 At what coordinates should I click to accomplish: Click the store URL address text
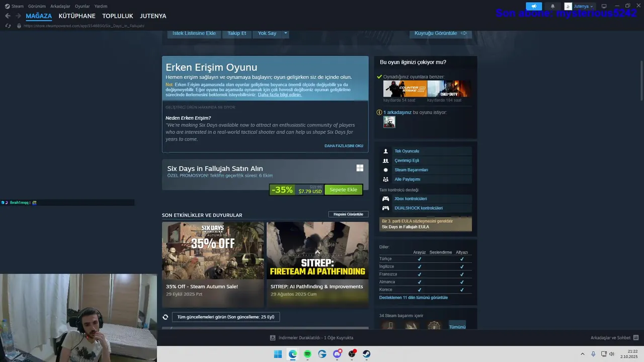point(84,26)
